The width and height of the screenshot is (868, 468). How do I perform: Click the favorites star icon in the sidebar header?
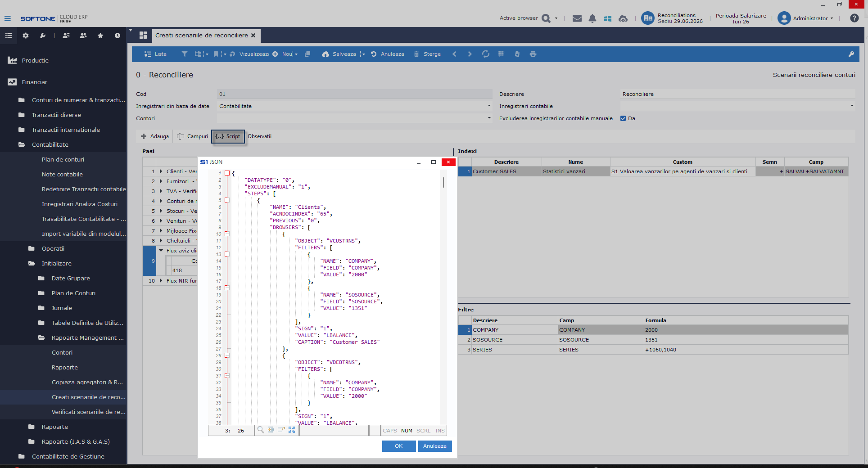point(100,36)
